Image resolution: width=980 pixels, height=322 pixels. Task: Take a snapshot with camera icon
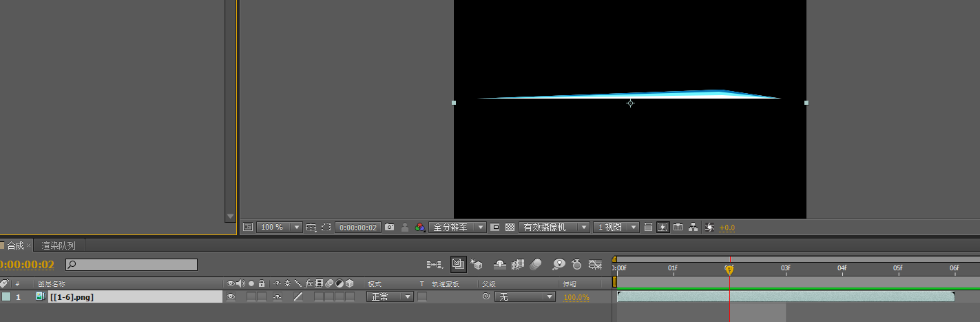tap(390, 227)
